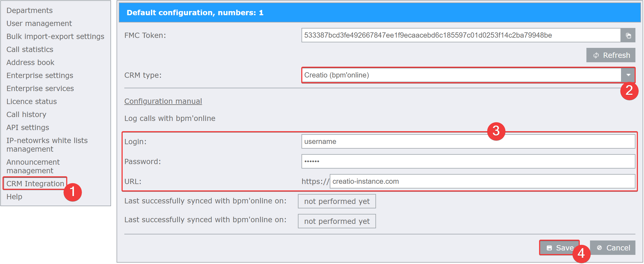
Task: Open API settings
Action: click(28, 128)
